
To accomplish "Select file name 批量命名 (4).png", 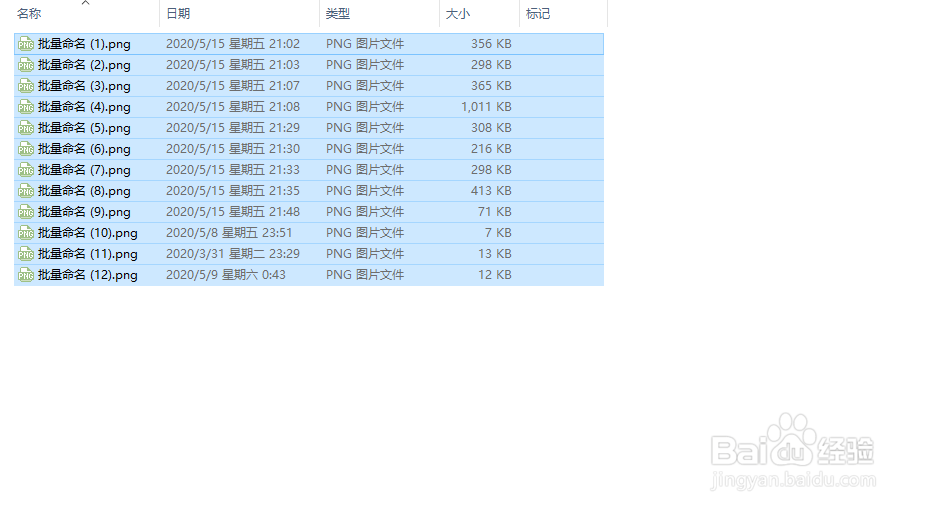I will click(84, 107).
